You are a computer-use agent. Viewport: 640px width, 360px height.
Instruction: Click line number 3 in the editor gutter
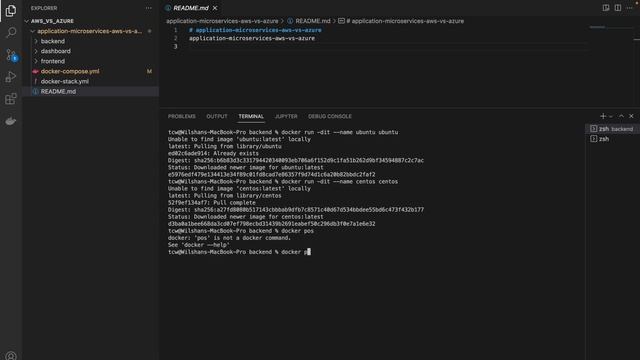pyautogui.click(x=176, y=46)
